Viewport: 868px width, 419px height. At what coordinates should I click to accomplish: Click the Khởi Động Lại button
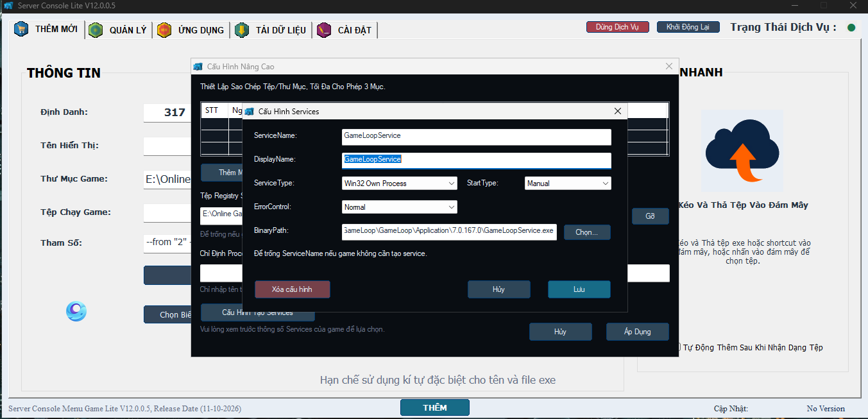688,27
